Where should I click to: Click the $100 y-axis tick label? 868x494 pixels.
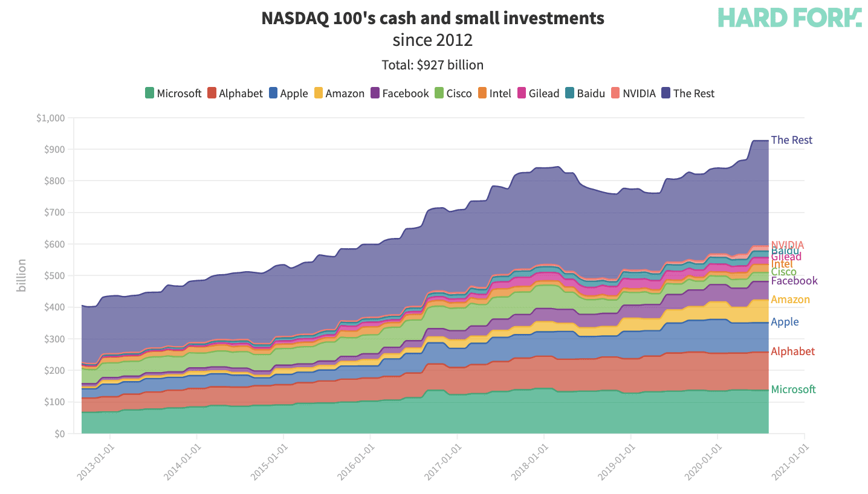point(54,402)
